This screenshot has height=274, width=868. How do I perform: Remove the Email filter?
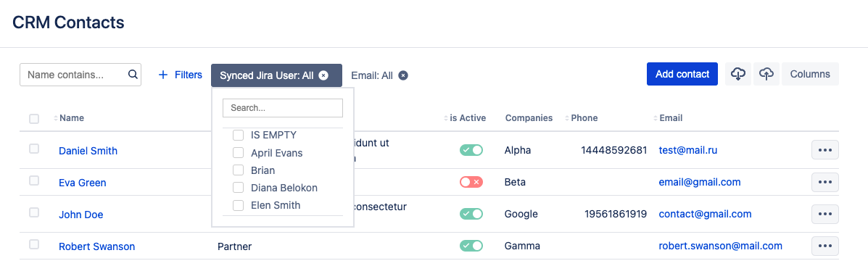[404, 75]
